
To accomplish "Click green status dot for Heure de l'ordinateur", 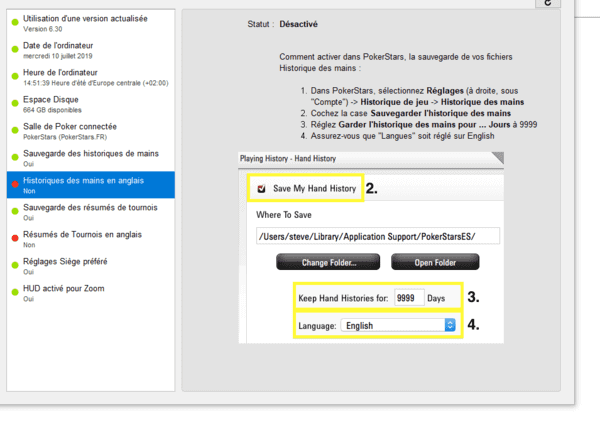I will click(15, 76).
